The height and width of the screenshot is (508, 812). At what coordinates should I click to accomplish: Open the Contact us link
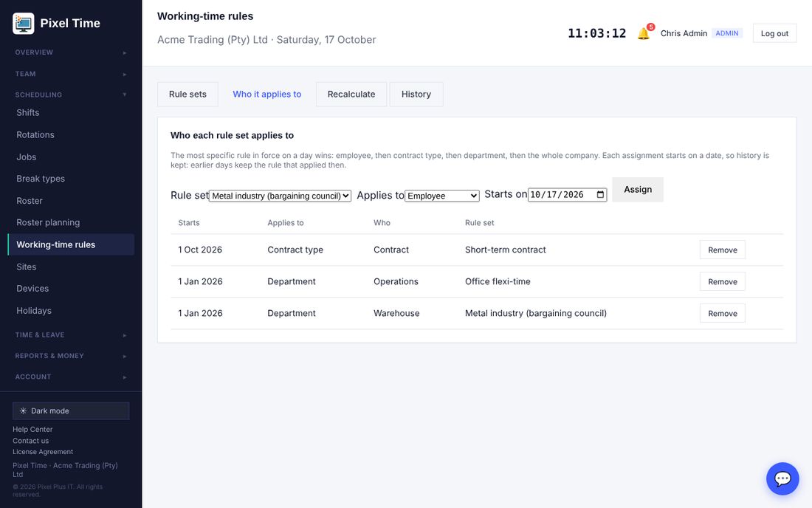tap(30, 441)
